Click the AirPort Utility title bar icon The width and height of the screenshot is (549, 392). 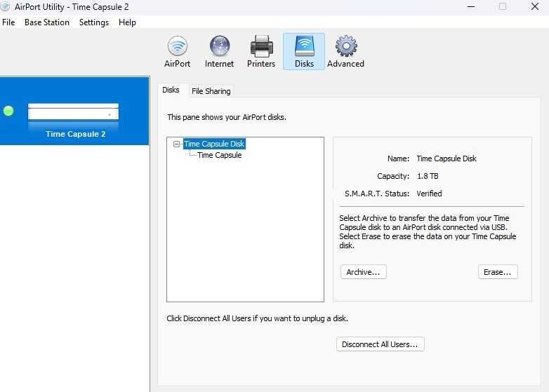(5, 6)
